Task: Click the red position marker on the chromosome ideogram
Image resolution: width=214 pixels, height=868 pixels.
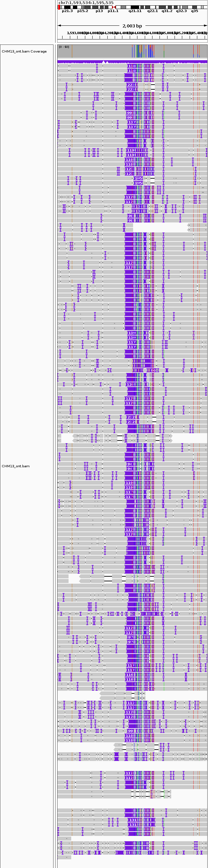Action: point(59,7)
